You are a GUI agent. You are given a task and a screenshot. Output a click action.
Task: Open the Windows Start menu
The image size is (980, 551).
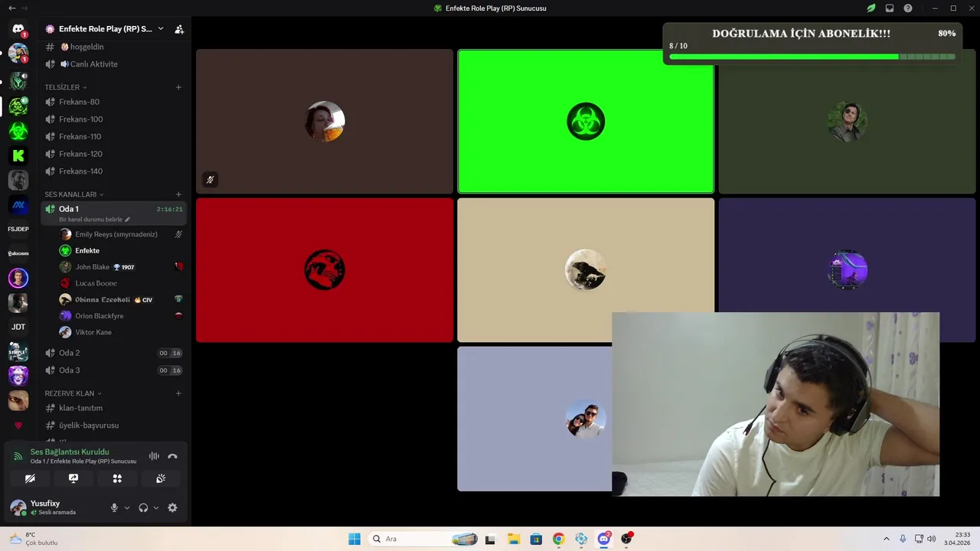click(354, 539)
